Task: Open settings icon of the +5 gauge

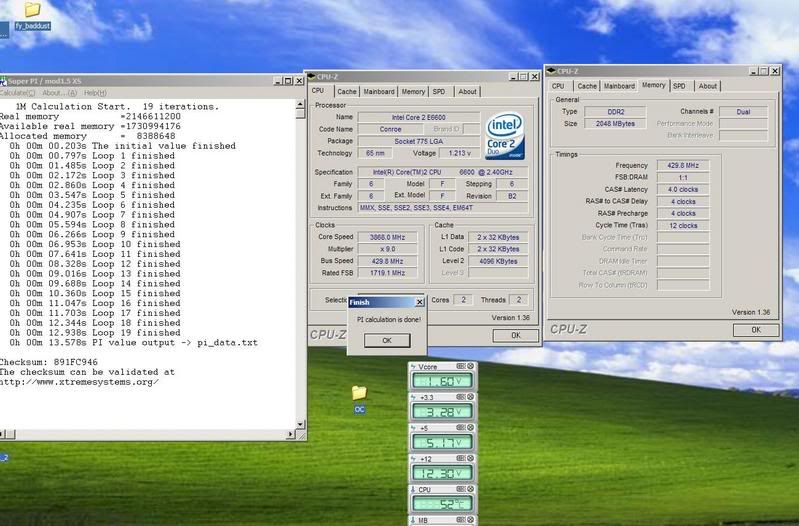Action: click(x=461, y=427)
